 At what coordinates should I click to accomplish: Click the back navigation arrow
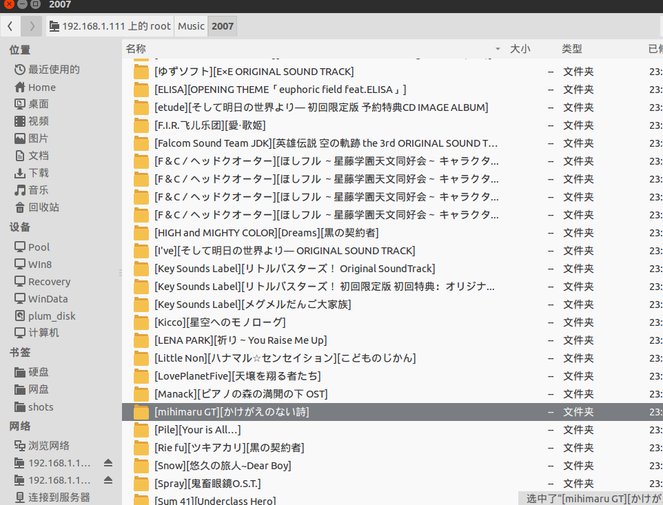coord(11,25)
